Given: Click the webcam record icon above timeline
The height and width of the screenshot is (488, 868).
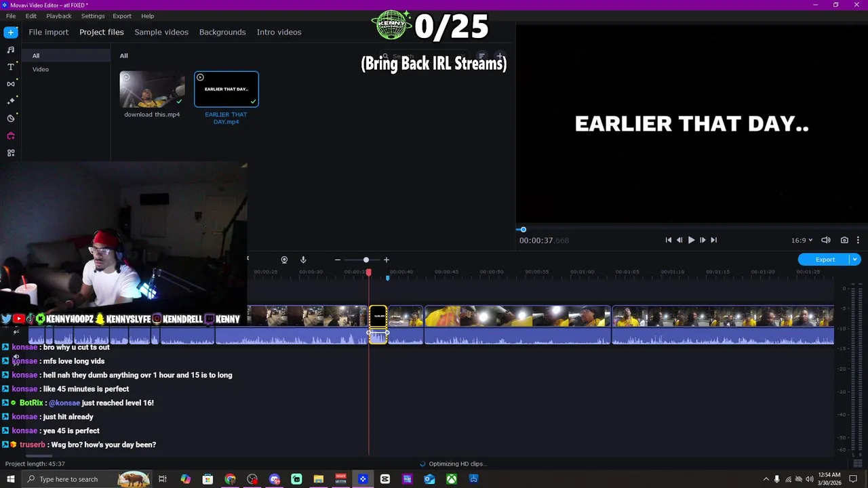Looking at the screenshot, I should [284, 260].
